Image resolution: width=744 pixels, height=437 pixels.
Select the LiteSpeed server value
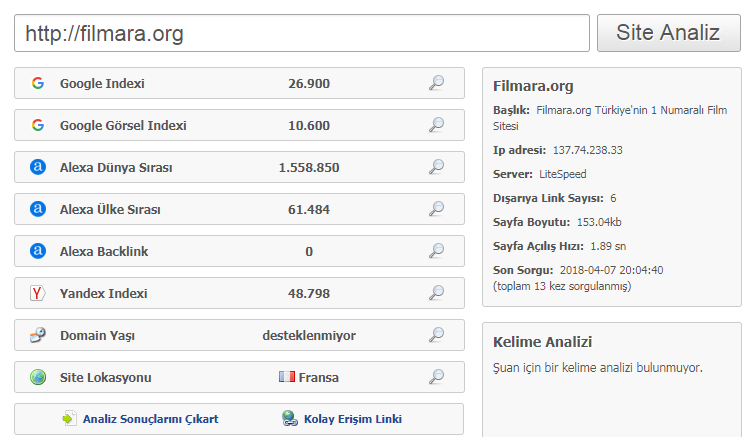[x=563, y=174]
